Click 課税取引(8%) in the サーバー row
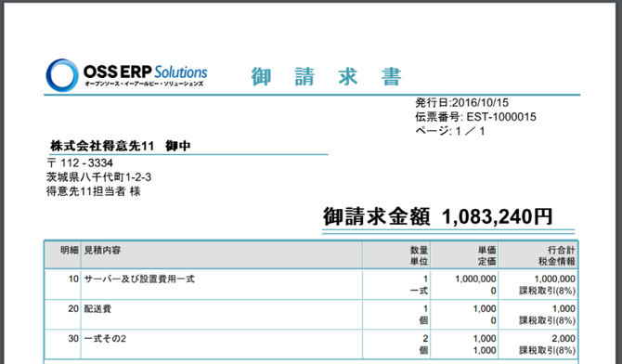Viewport: 622px width, 364px height. click(x=548, y=291)
